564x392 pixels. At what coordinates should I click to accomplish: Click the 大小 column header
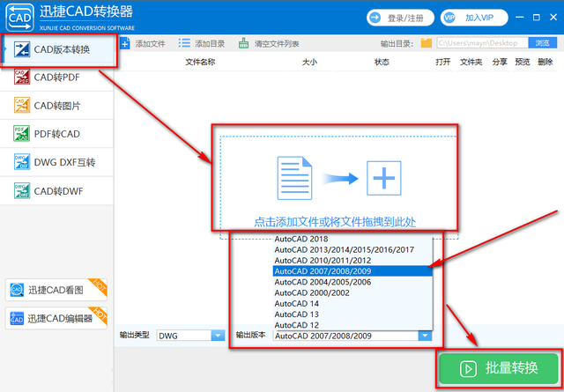pos(309,62)
